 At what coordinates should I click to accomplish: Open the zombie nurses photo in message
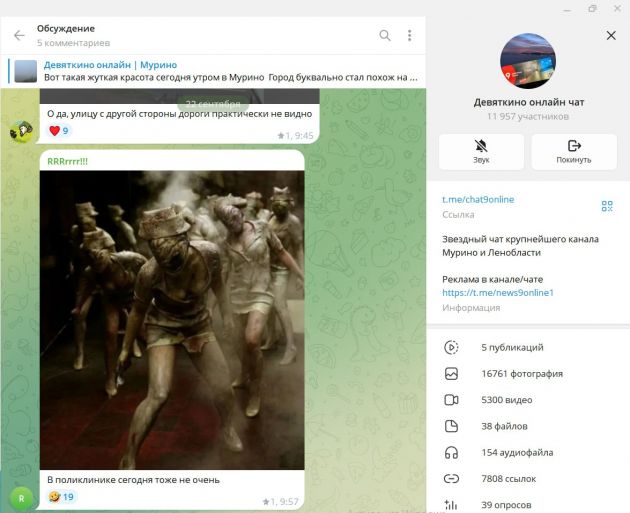[172, 320]
